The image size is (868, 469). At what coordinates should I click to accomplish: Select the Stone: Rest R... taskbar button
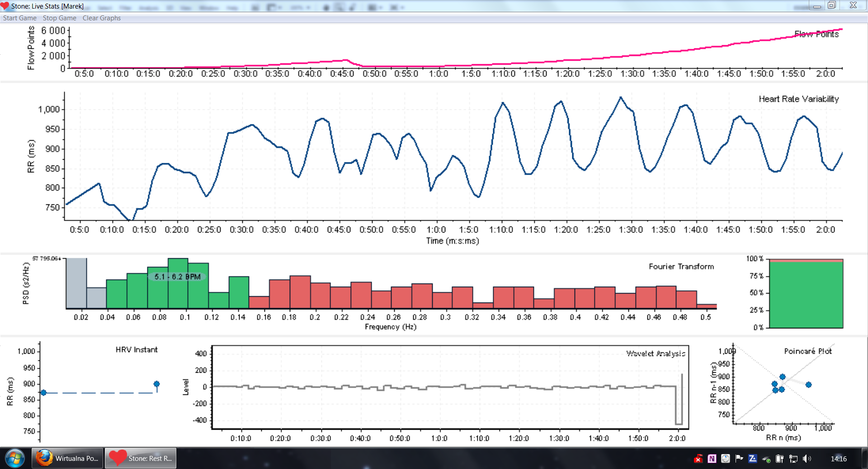(141, 458)
